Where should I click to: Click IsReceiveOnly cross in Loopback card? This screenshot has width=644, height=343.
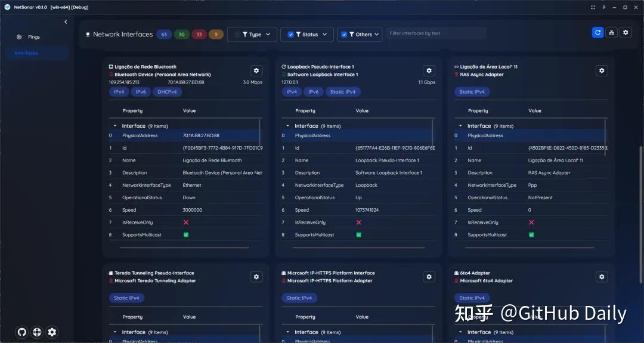click(x=358, y=223)
